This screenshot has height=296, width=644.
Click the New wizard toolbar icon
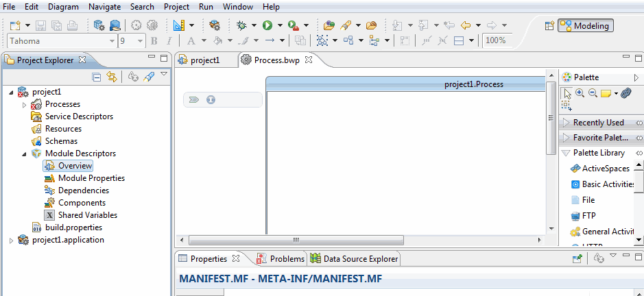15,25
